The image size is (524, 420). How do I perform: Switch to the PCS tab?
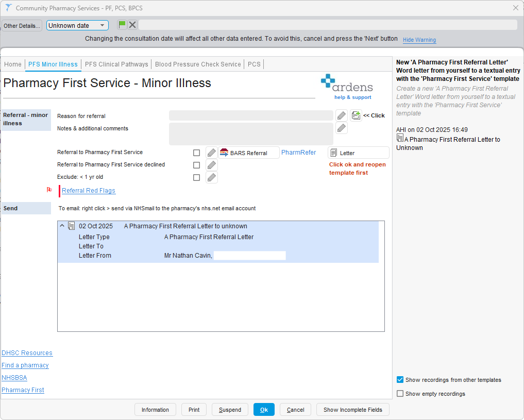(254, 64)
